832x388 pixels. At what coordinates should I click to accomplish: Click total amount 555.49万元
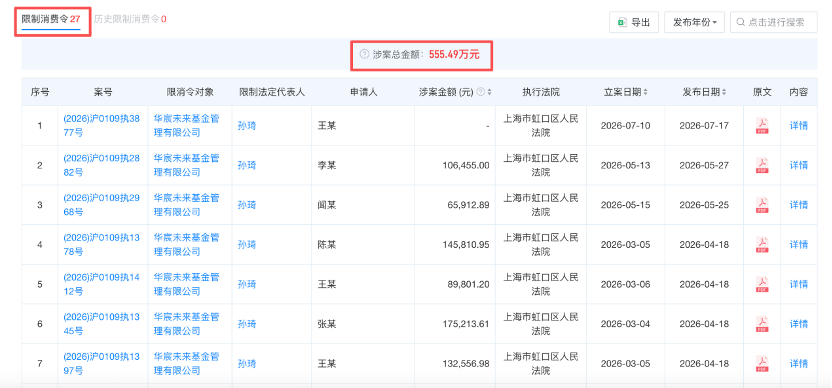454,54
